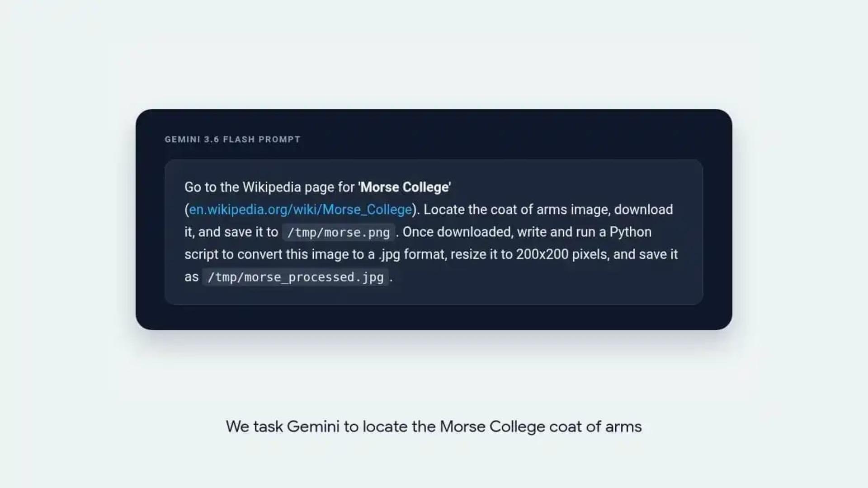
Task: Click 'Gemini' in the bottom caption
Action: click(x=313, y=427)
